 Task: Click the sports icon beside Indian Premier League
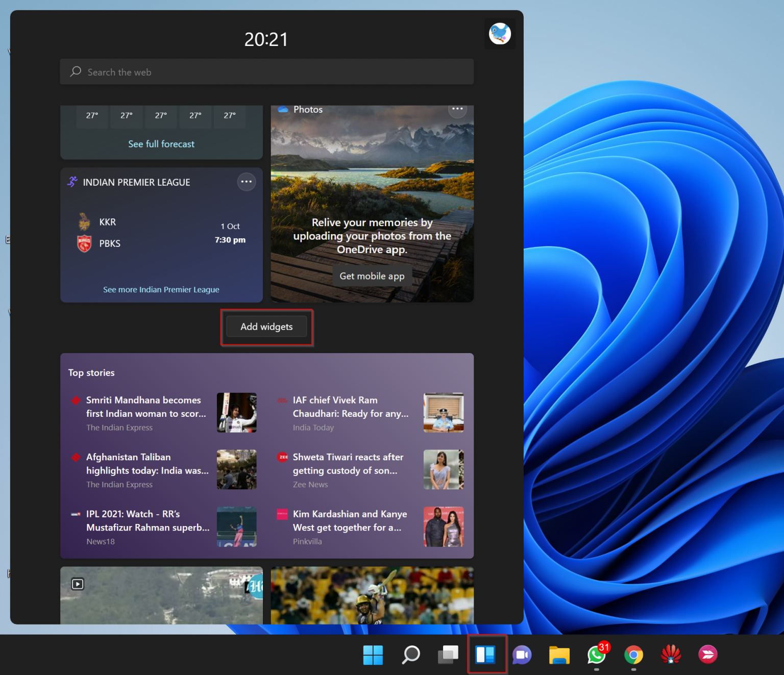pyautogui.click(x=71, y=182)
